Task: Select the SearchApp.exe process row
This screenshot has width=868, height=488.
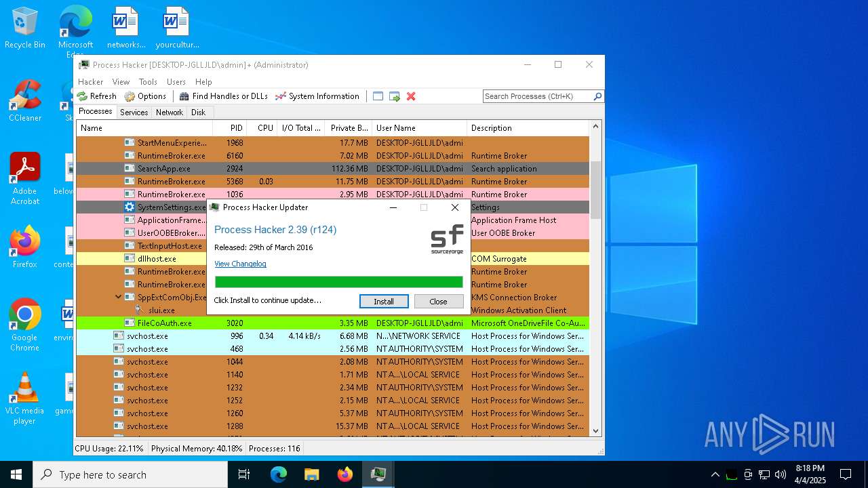Action: coord(332,169)
